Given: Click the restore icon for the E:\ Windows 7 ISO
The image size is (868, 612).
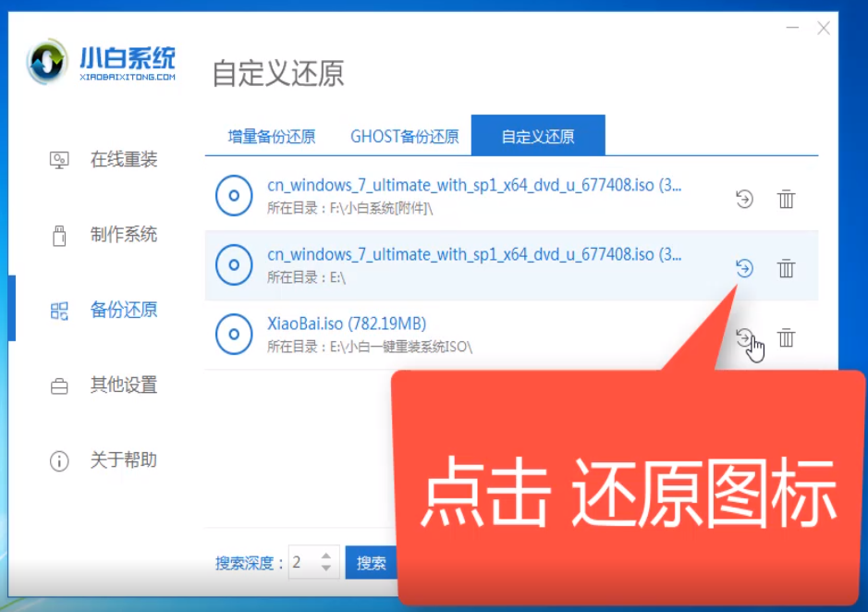Looking at the screenshot, I should (744, 267).
